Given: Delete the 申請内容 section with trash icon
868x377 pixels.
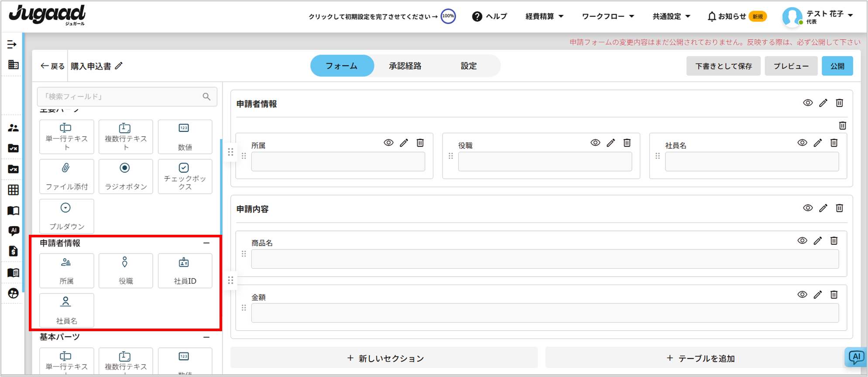Looking at the screenshot, I should tap(839, 208).
